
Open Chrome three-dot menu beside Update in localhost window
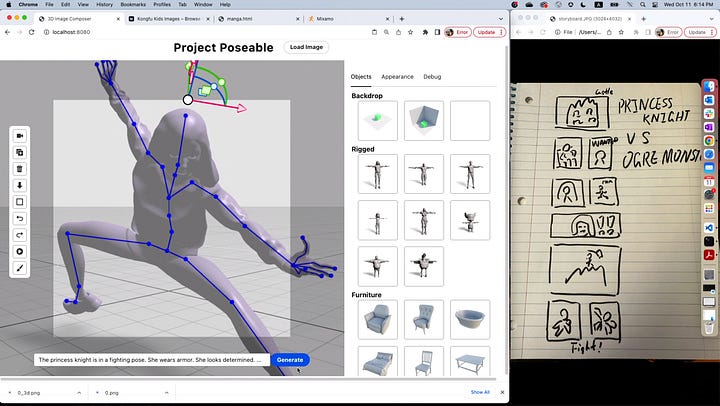[501, 32]
